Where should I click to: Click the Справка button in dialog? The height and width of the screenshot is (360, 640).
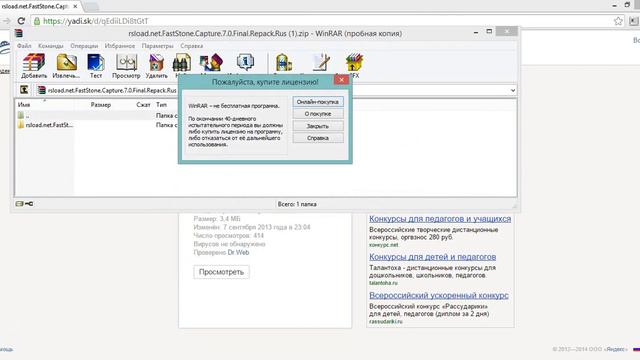pyautogui.click(x=318, y=138)
